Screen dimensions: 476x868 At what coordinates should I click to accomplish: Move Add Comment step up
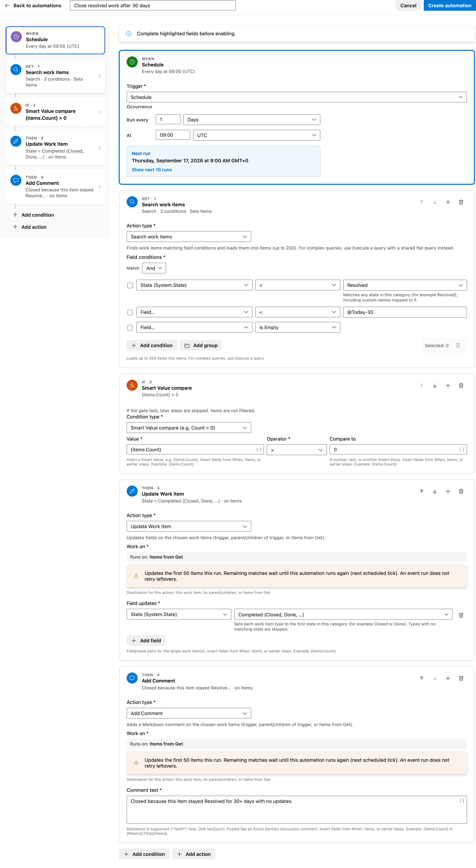(x=421, y=678)
